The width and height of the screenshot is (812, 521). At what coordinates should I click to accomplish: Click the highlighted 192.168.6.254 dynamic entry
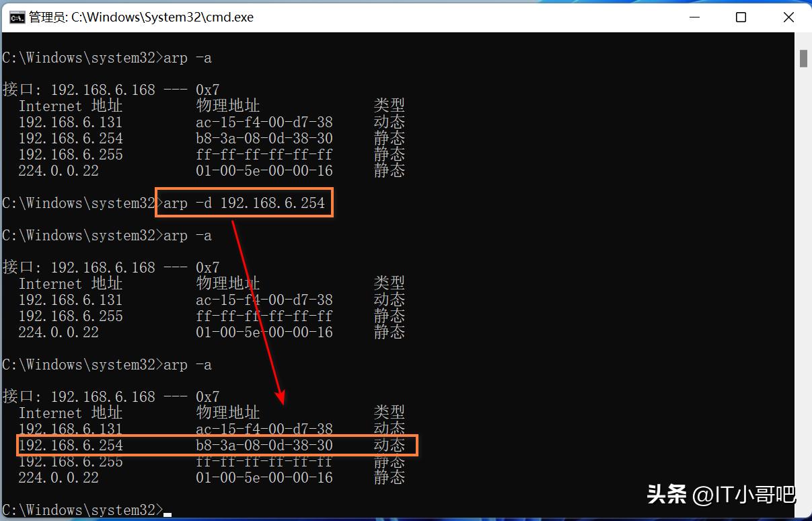202,445
